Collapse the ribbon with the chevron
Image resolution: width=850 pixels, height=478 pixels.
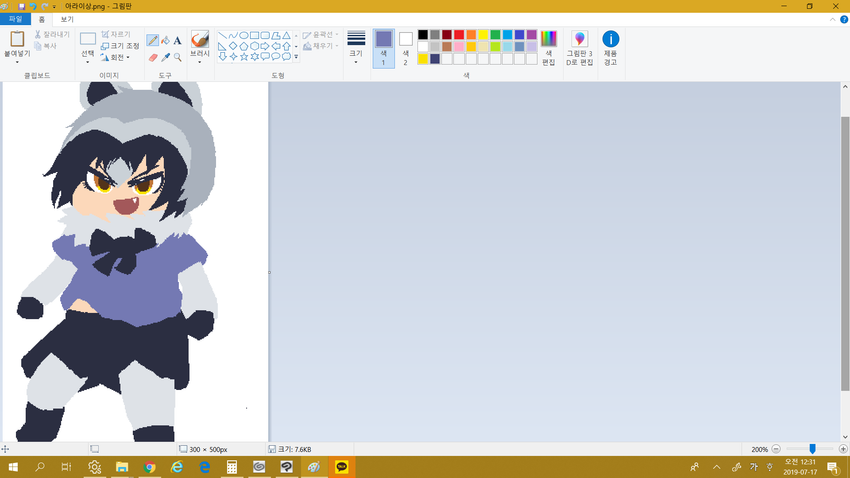pyautogui.click(x=833, y=20)
